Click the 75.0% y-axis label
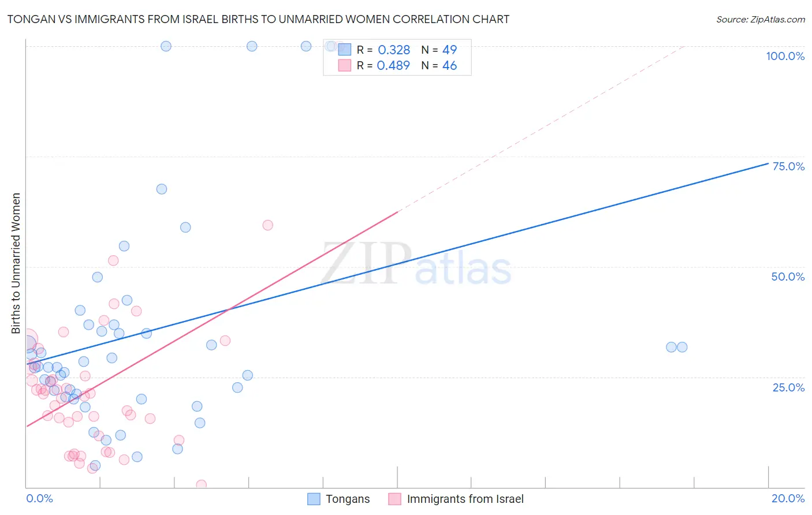The image size is (812, 515). 789,166
